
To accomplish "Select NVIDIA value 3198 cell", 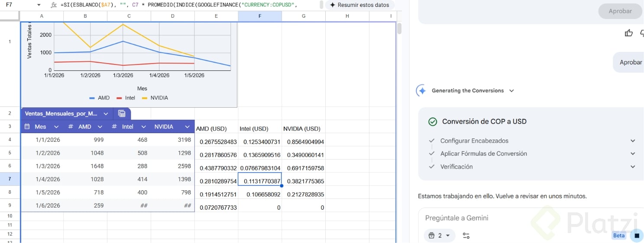I will tap(173, 140).
